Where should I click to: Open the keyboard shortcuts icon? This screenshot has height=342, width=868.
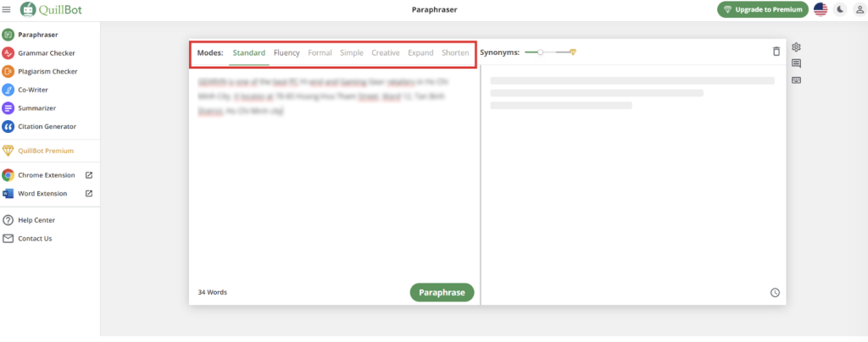pyautogui.click(x=797, y=80)
